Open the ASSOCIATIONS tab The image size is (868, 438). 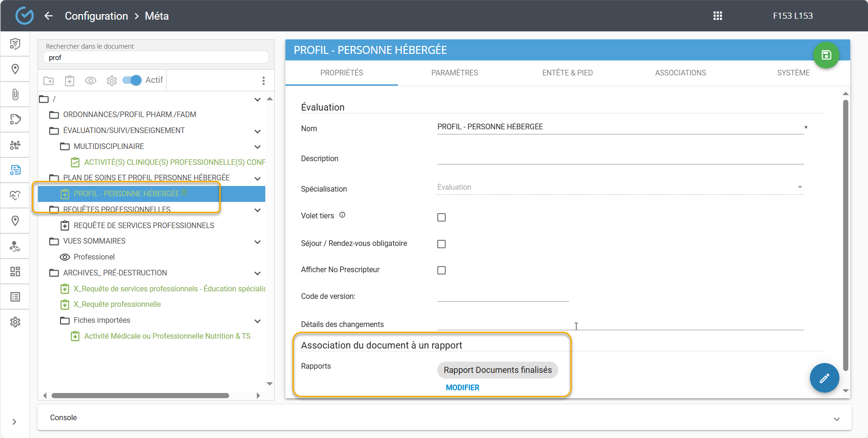680,73
